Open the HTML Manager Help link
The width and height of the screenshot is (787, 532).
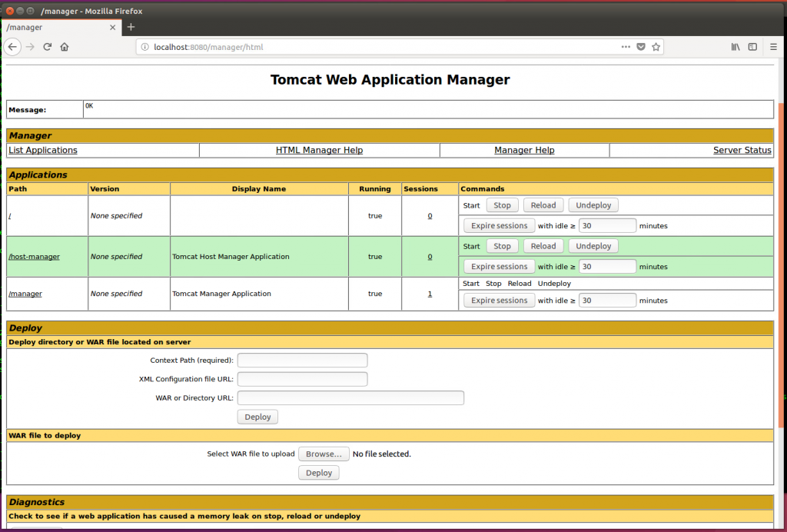click(319, 151)
